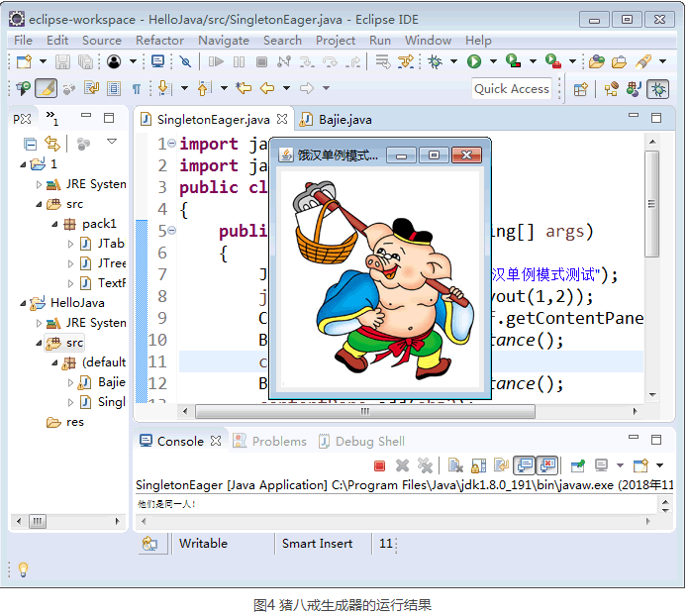
Task: Click the Debug bug icon
Action: [436, 61]
